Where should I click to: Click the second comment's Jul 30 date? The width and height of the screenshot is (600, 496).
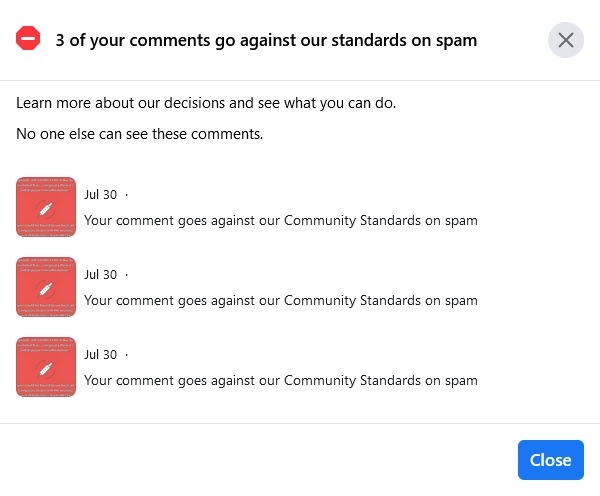coord(100,274)
